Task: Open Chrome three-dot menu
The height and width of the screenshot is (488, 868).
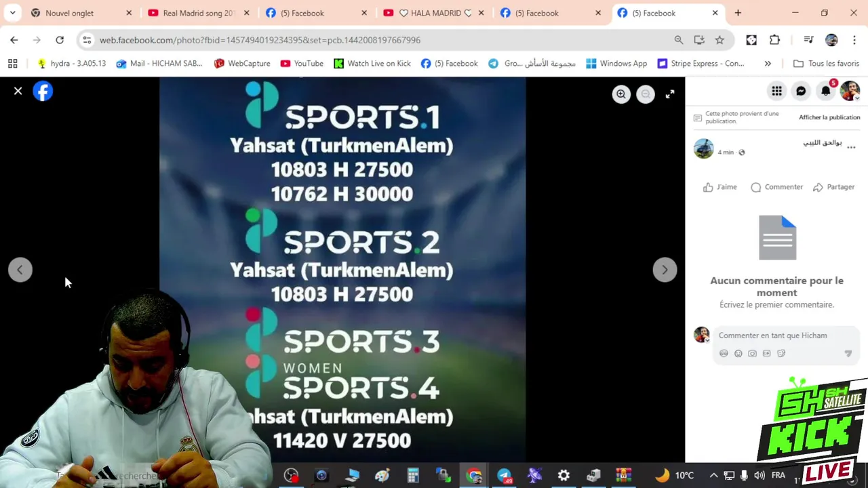Action: click(x=854, y=40)
